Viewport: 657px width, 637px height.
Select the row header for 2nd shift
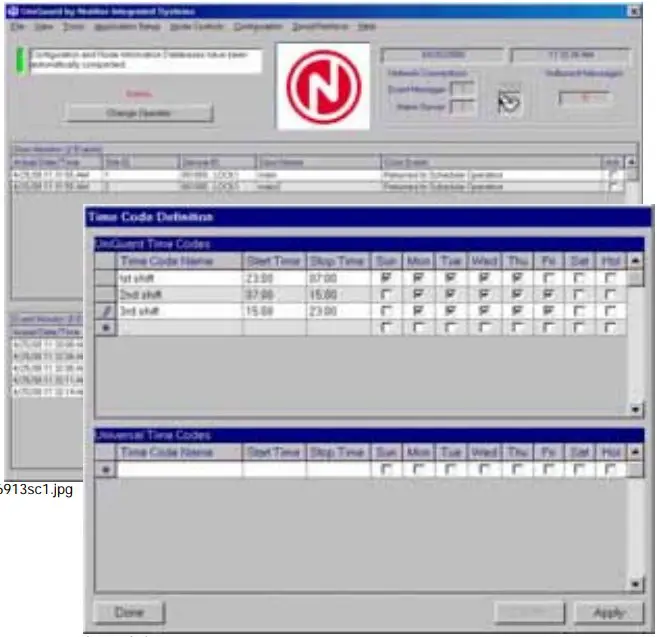coord(105,295)
